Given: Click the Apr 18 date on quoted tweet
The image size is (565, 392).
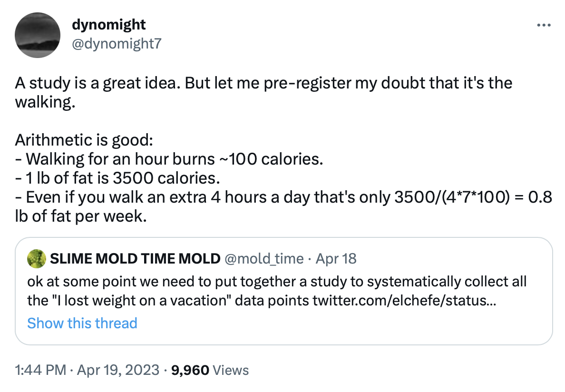Looking at the screenshot, I should [336, 258].
